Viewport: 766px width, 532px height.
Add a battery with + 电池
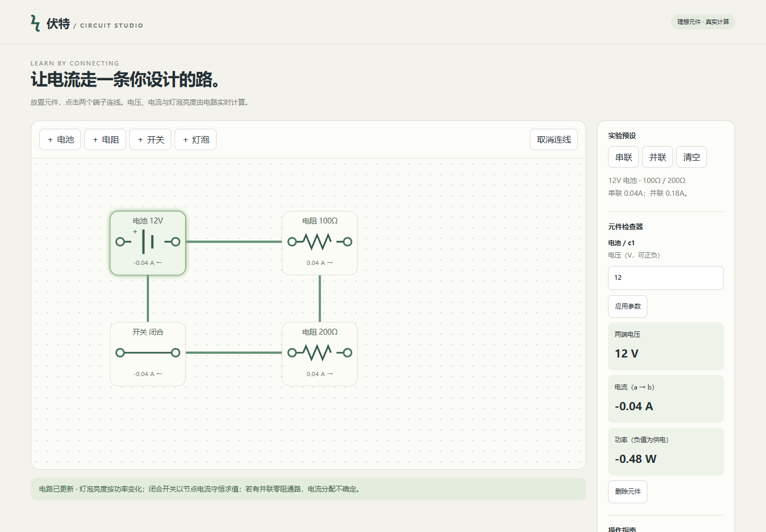(x=60, y=139)
